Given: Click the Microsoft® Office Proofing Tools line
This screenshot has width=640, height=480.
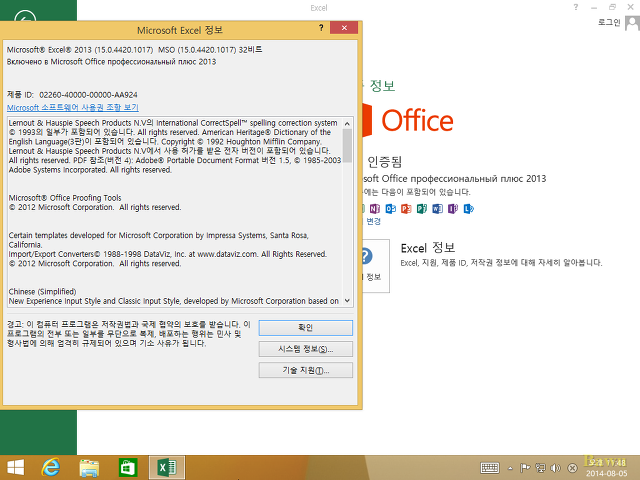Looking at the screenshot, I should (x=65, y=198).
